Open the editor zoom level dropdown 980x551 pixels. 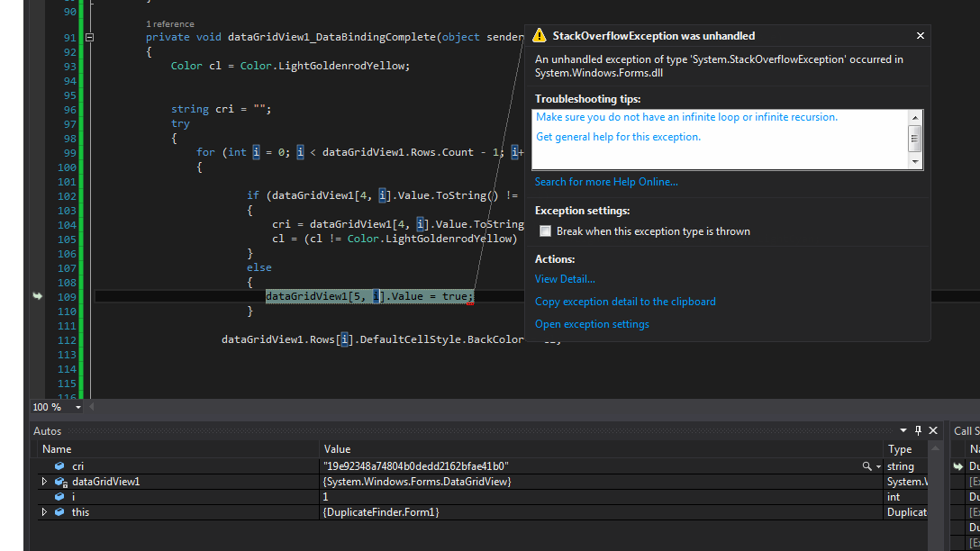pos(77,408)
